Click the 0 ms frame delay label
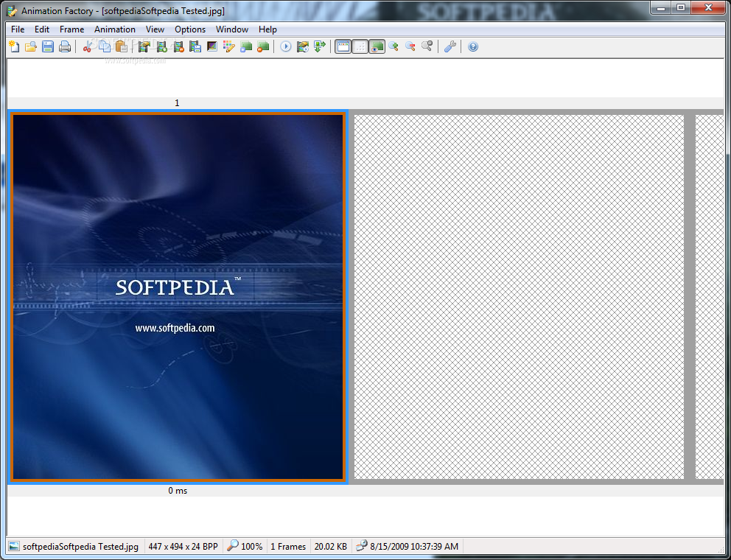 [178, 491]
